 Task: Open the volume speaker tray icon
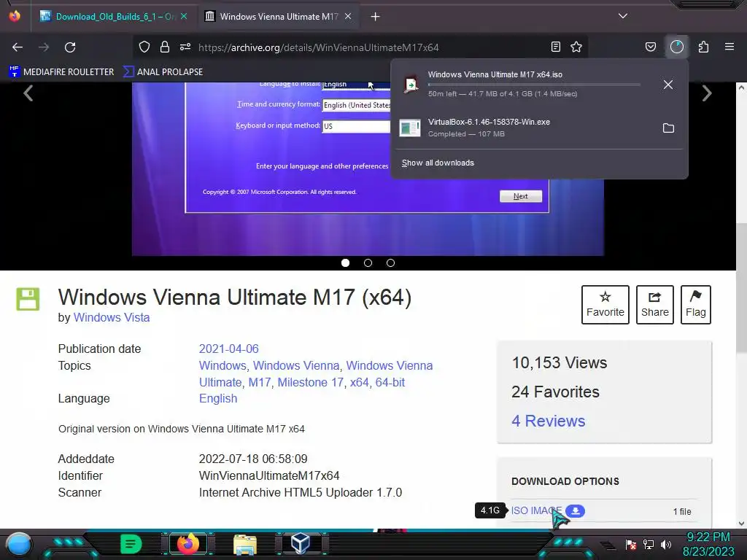(x=666, y=544)
